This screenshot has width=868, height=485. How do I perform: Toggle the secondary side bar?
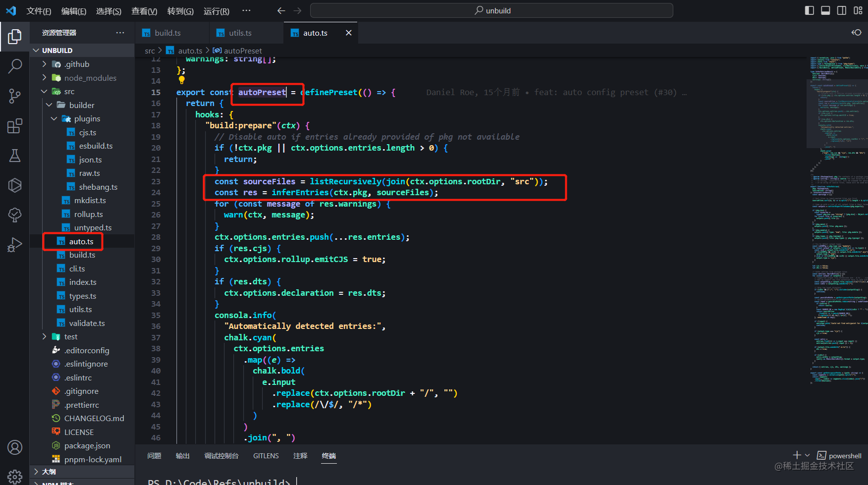tap(842, 10)
